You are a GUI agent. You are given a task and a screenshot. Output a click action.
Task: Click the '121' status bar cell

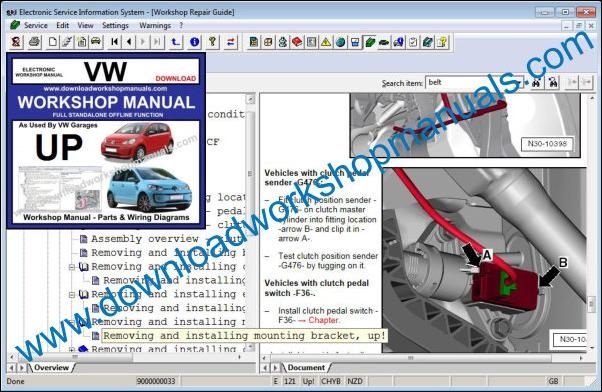289,381
